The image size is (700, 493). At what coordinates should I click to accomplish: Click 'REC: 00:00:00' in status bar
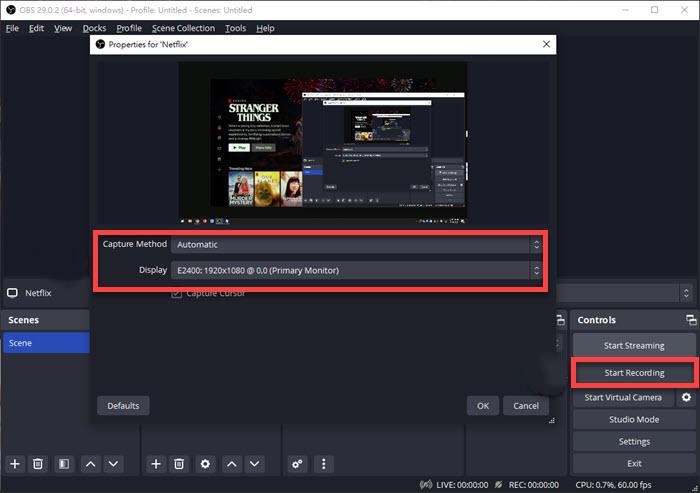pos(534,485)
